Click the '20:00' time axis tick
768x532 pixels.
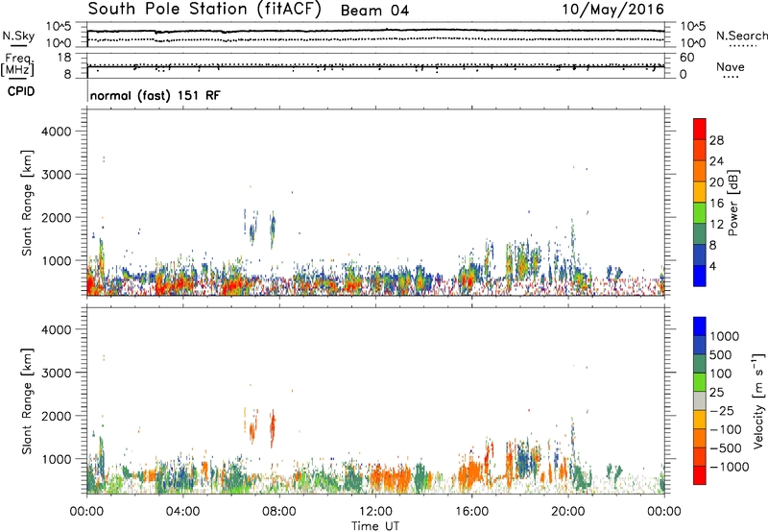[567, 512]
